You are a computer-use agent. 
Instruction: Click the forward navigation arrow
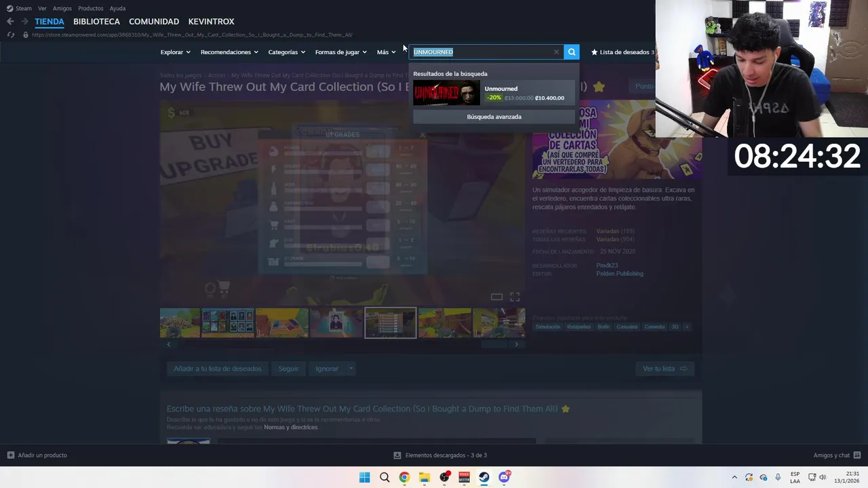coord(24,22)
